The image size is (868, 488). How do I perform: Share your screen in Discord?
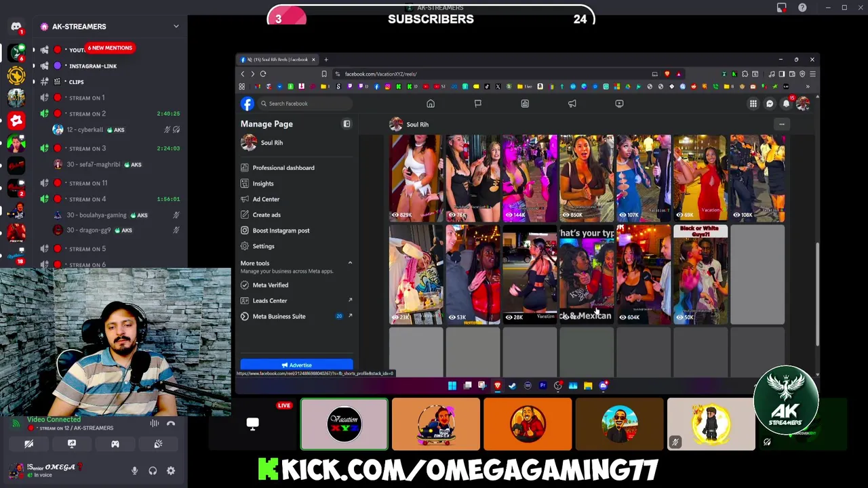[72, 444]
